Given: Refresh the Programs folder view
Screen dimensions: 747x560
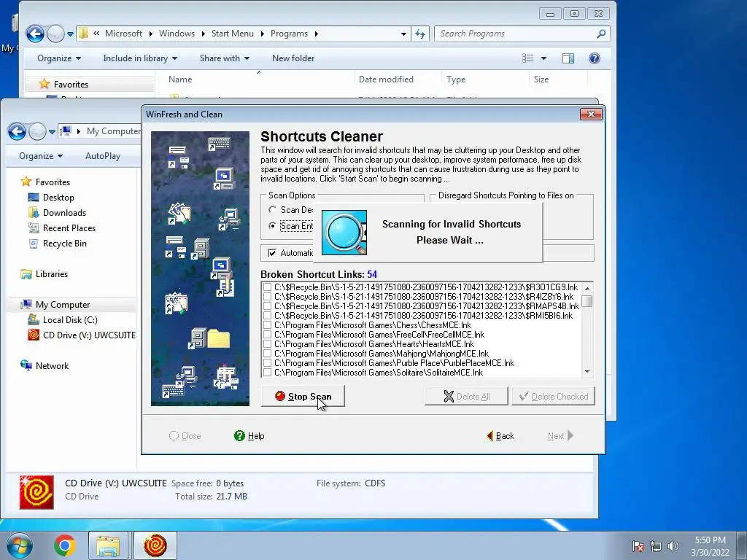Looking at the screenshot, I should tap(419, 34).
